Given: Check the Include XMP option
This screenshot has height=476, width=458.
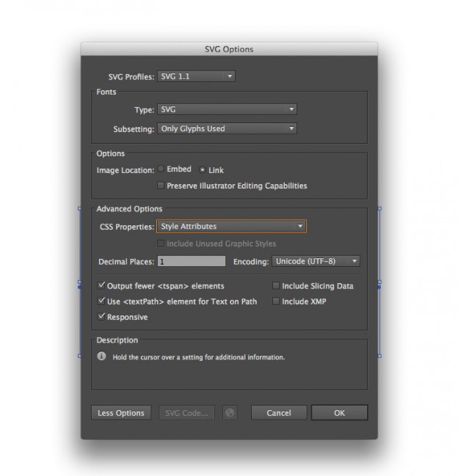Looking at the screenshot, I should [x=276, y=301].
